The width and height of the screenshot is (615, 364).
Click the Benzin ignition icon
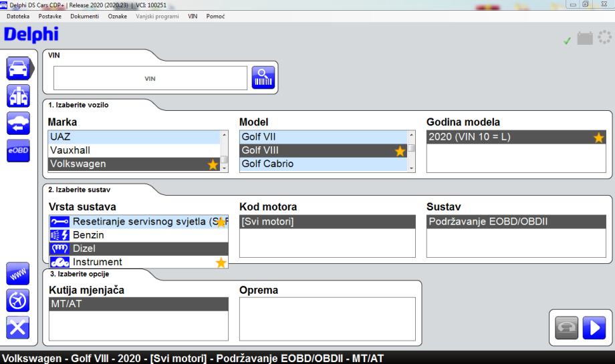pos(59,235)
